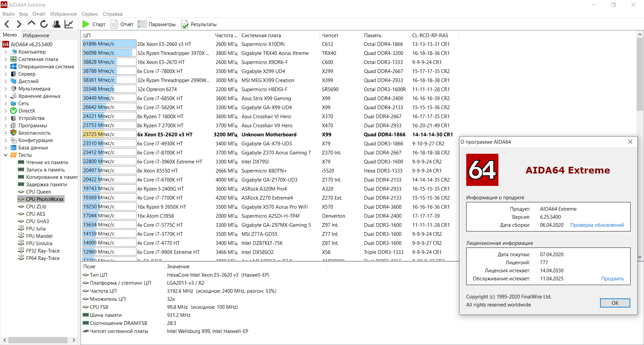
Task: Collapse the Тесты tree node
Action: 6,155
